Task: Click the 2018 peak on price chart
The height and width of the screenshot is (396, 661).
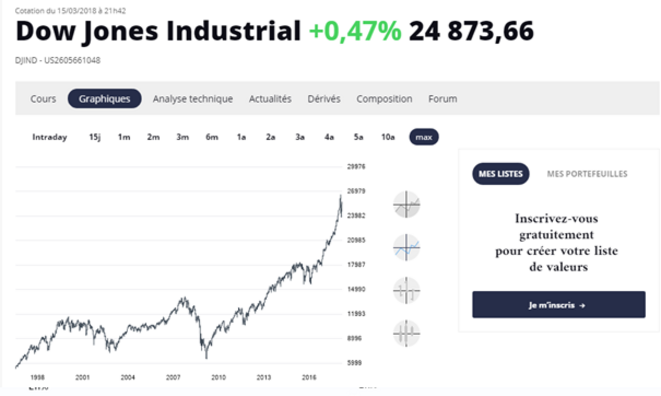Action: coord(341,195)
